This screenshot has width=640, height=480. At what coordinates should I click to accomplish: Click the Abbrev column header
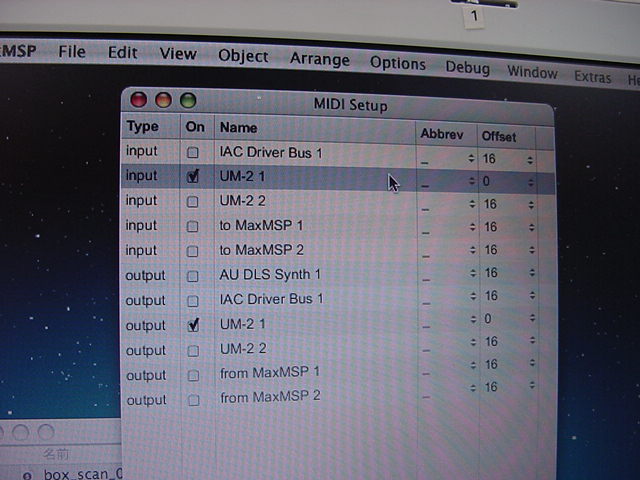447,134
